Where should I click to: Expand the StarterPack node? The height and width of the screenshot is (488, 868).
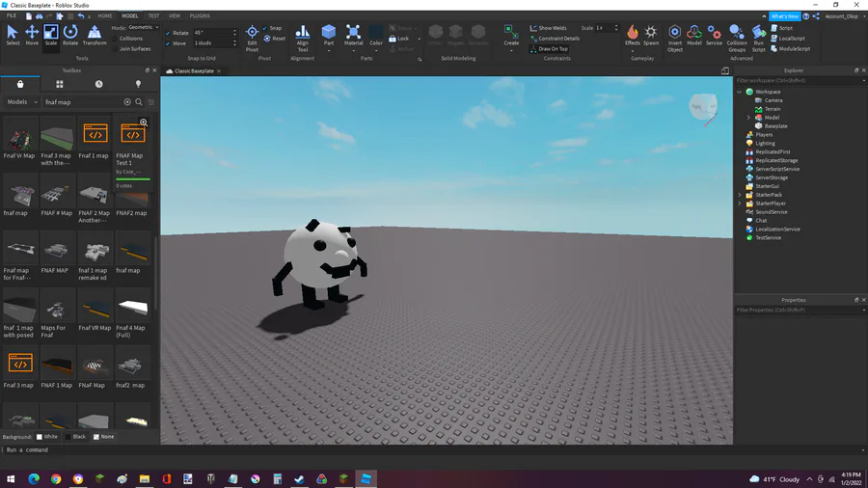(740, 195)
